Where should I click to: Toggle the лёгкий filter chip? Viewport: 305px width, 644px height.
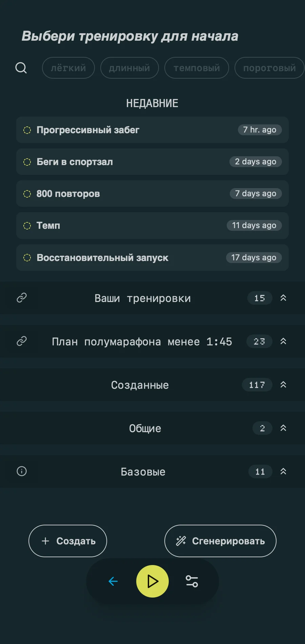68,68
